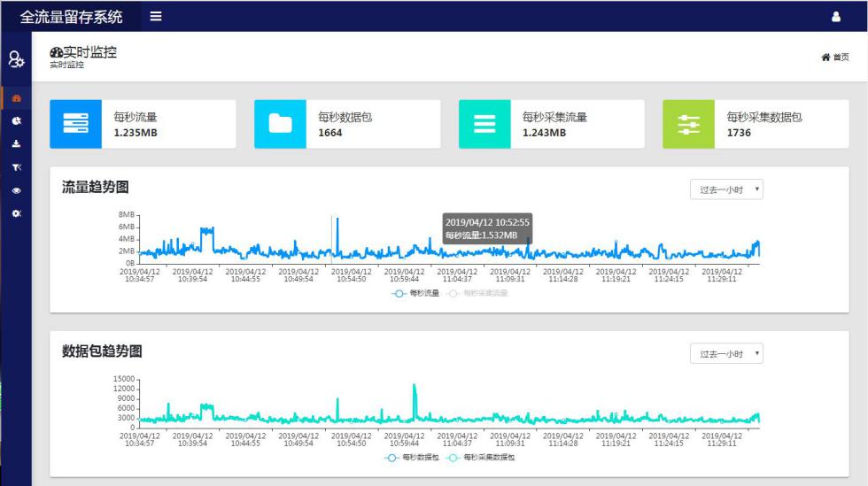Toggle the hamburger menu in top bar
The height and width of the screenshot is (486, 868).
156,16
